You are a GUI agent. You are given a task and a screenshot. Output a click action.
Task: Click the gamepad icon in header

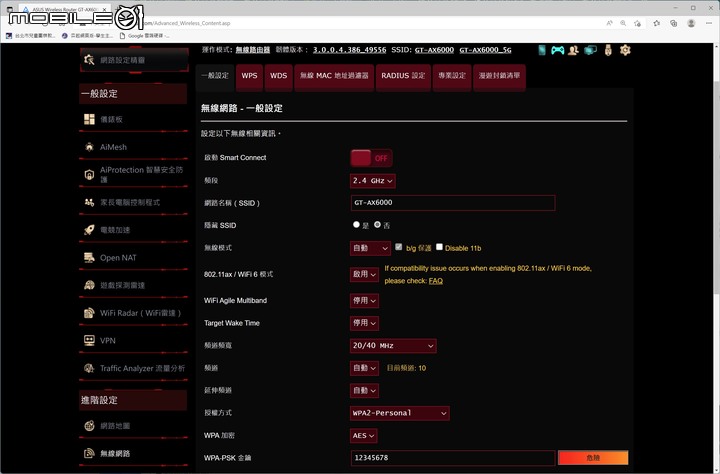[x=557, y=50]
